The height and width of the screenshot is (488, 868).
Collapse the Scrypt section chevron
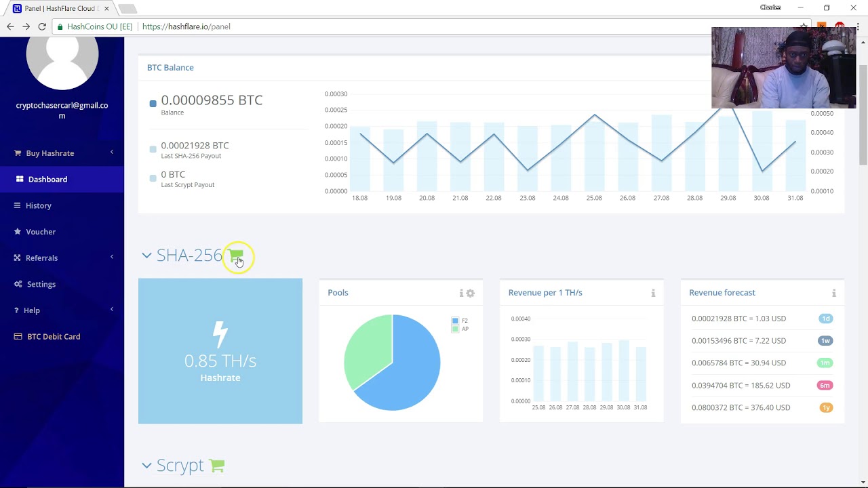click(x=146, y=466)
